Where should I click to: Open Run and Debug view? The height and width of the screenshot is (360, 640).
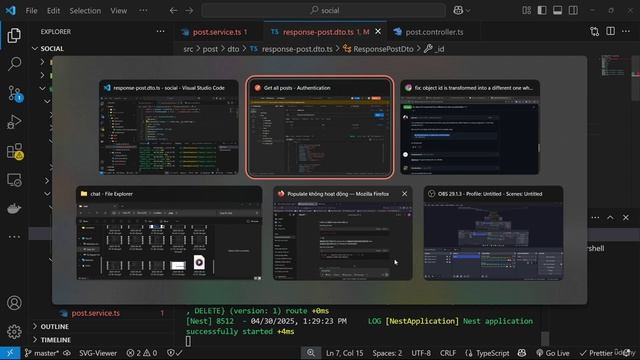tap(14, 122)
